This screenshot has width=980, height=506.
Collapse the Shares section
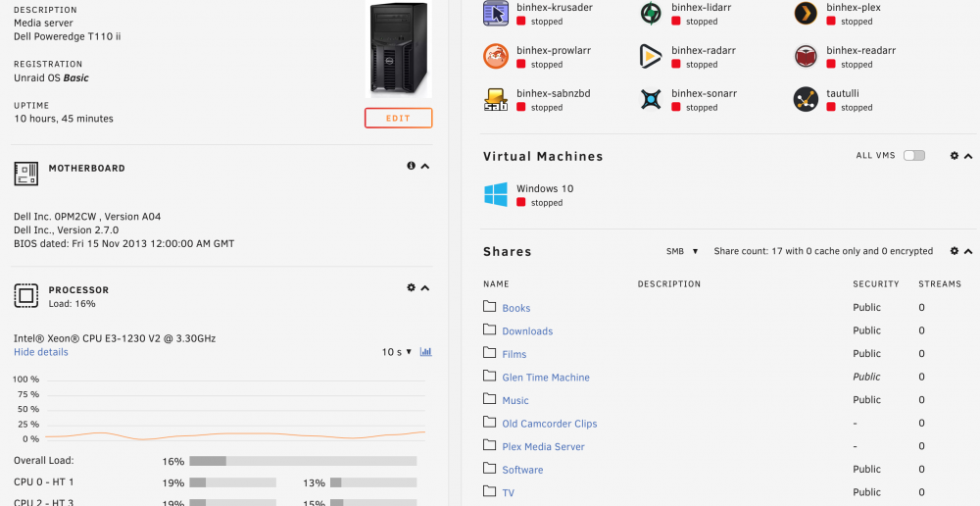[968, 251]
